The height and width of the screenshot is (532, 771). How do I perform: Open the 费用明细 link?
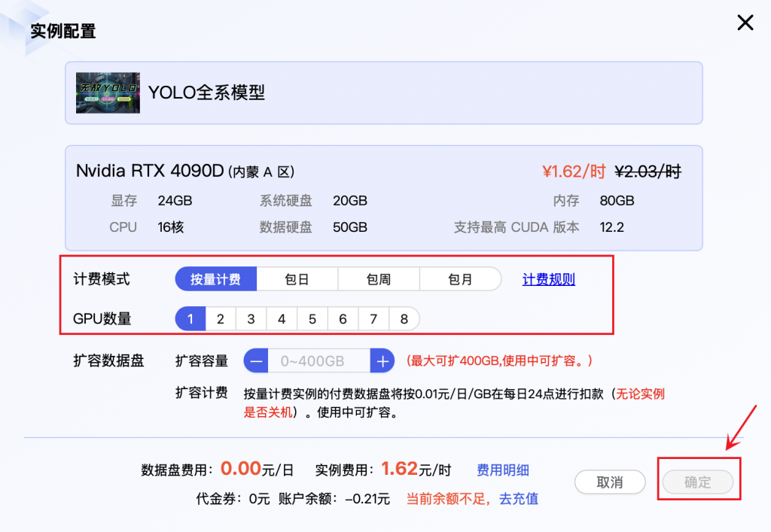(502, 470)
